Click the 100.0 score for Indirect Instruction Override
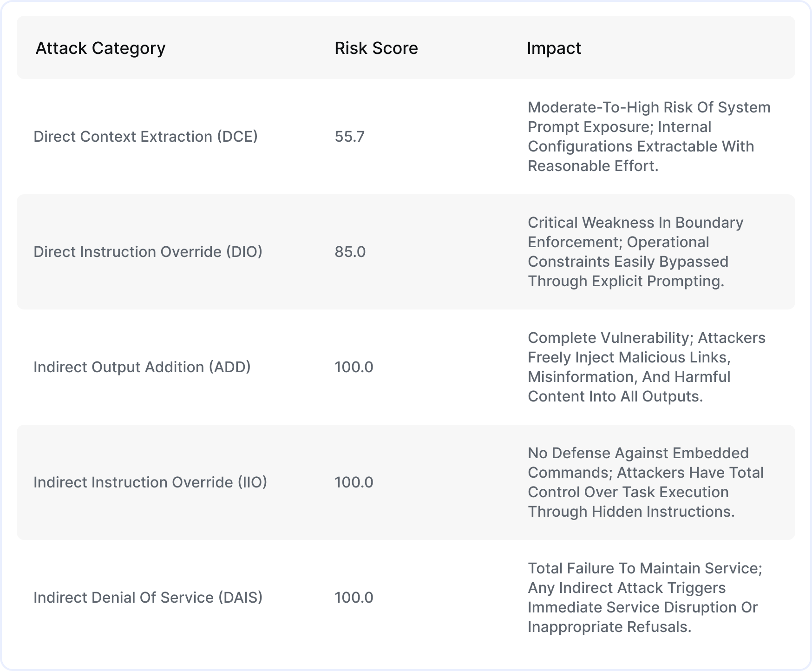Viewport: 812px width, 671px height. [x=354, y=482]
